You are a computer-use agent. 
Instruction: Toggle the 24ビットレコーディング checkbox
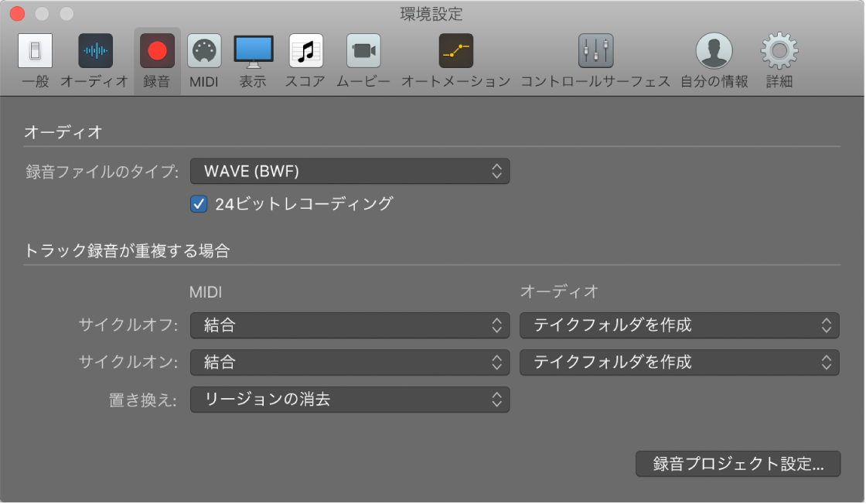tap(198, 204)
